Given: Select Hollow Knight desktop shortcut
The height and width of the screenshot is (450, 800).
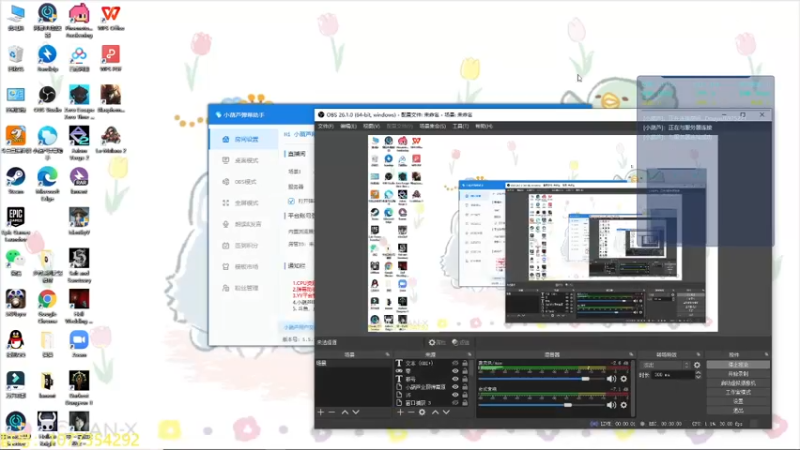Looking at the screenshot, I should (x=47, y=429).
